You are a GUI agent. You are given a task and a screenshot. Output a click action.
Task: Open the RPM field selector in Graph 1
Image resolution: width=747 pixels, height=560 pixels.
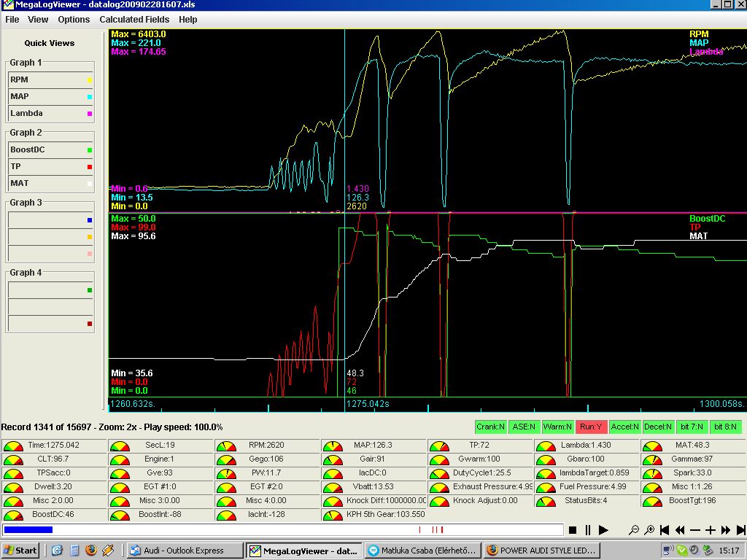pyautogui.click(x=50, y=79)
